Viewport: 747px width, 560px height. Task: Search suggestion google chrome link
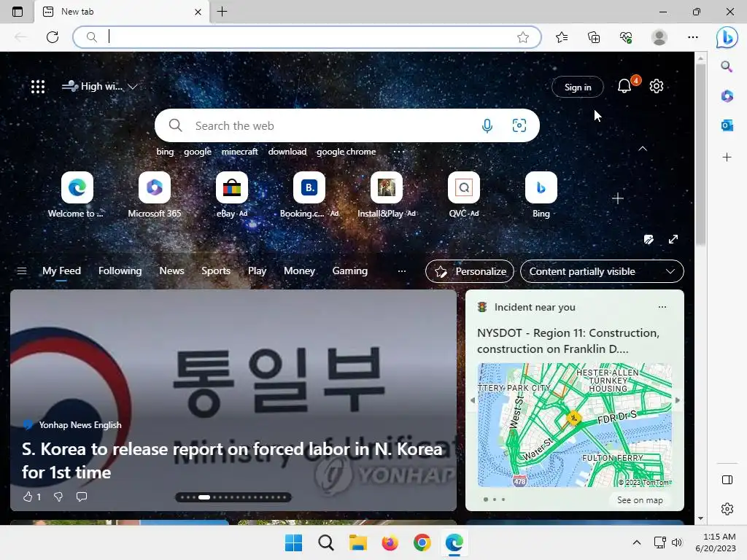click(347, 152)
